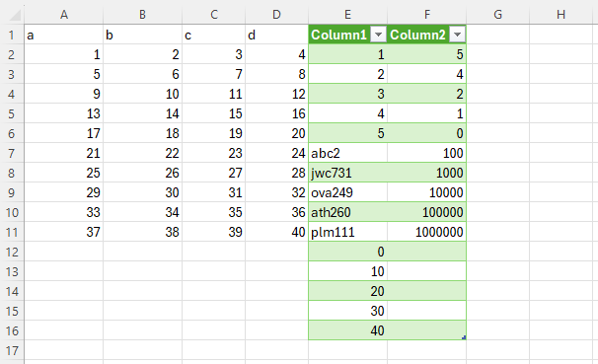Select cell D6 with value 20

click(x=277, y=133)
